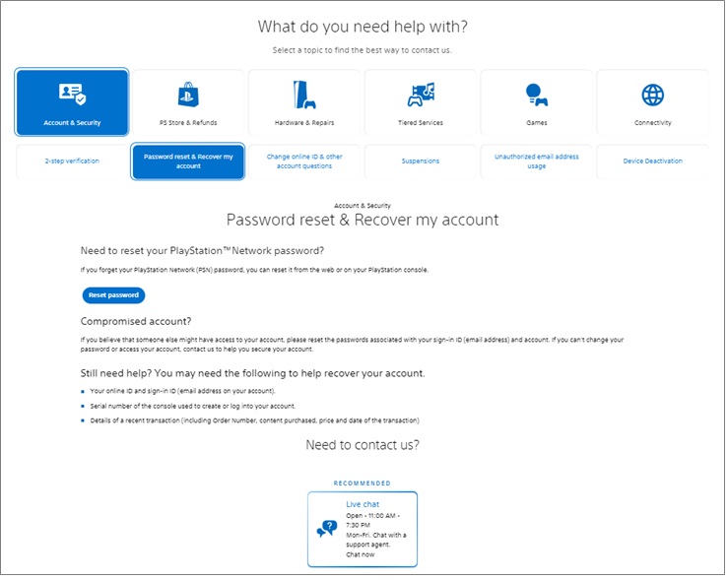Viewport: 728px width, 580px height.
Task: Click the 'Your online ID and sign-in ID' bullet
Action: pos(183,391)
